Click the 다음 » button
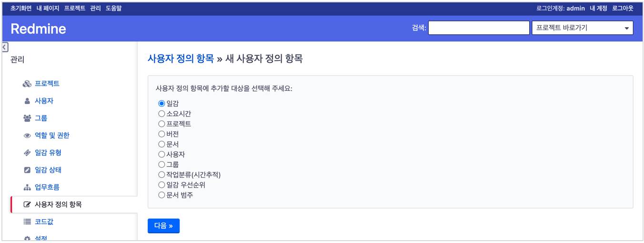 tap(163, 226)
